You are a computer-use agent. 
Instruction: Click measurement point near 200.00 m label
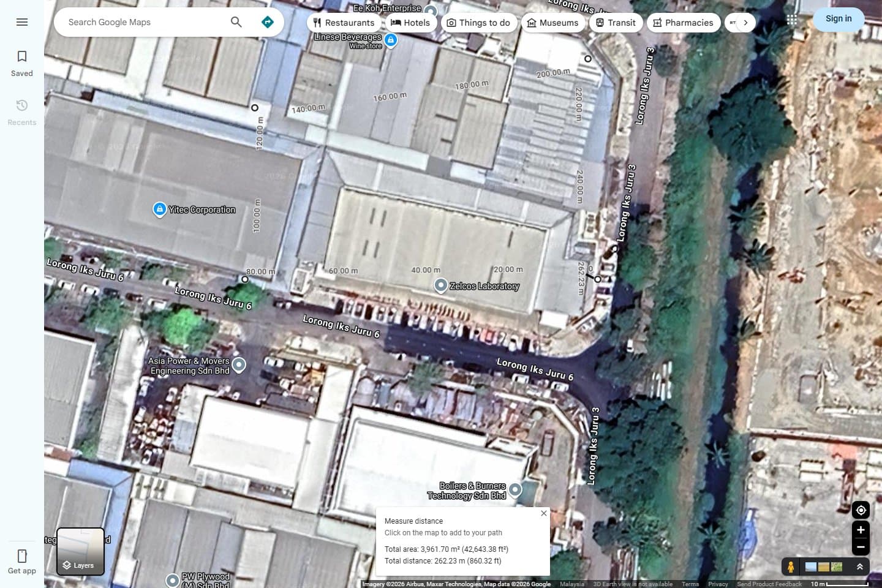pyautogui.click(x=588, y=59)
